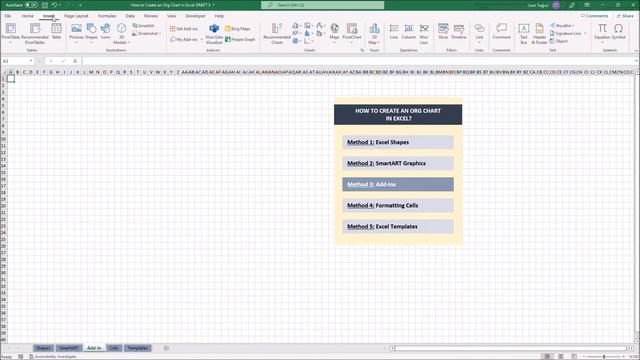This screenshot has height=360, width=640.
Task: Click the Share button
Action: (625, 16)
